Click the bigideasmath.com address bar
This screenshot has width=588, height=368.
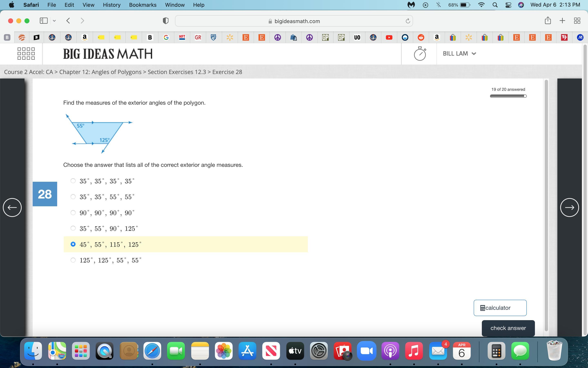[294, 21]
